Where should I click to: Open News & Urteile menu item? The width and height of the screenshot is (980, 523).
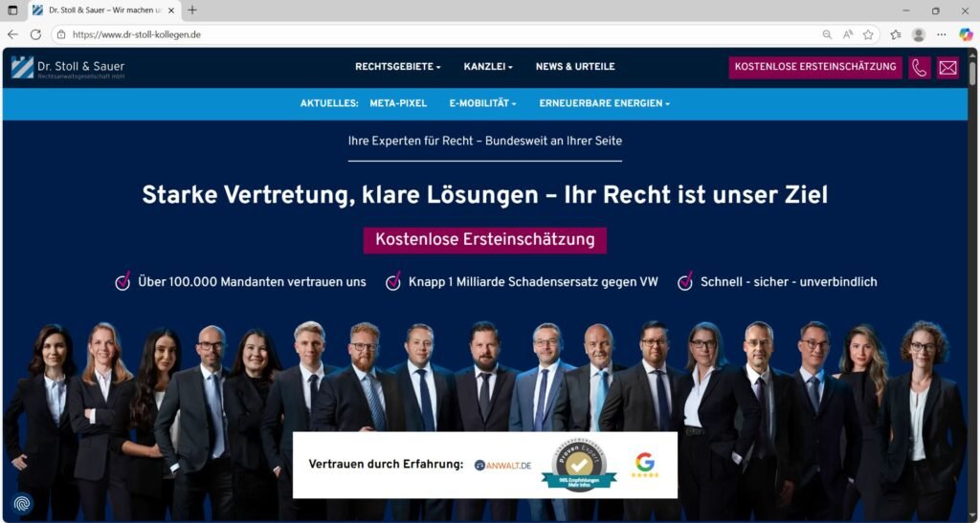575,67
